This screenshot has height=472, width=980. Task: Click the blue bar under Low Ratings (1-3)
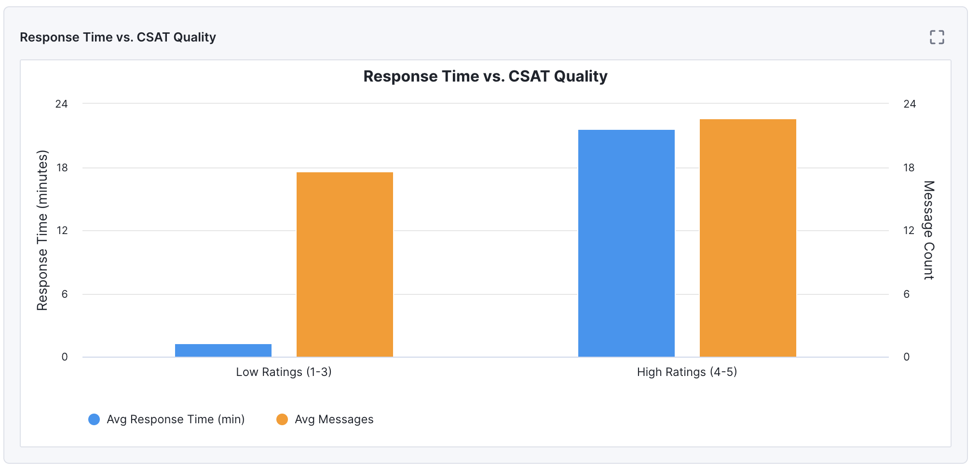[224, 351]
